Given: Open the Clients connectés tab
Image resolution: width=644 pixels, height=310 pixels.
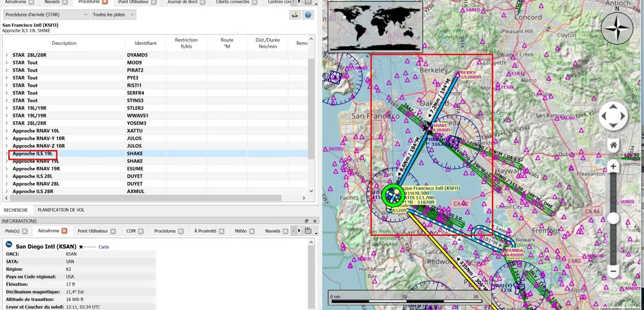Looking at the screenshot, I should click(x=232, y=2).
